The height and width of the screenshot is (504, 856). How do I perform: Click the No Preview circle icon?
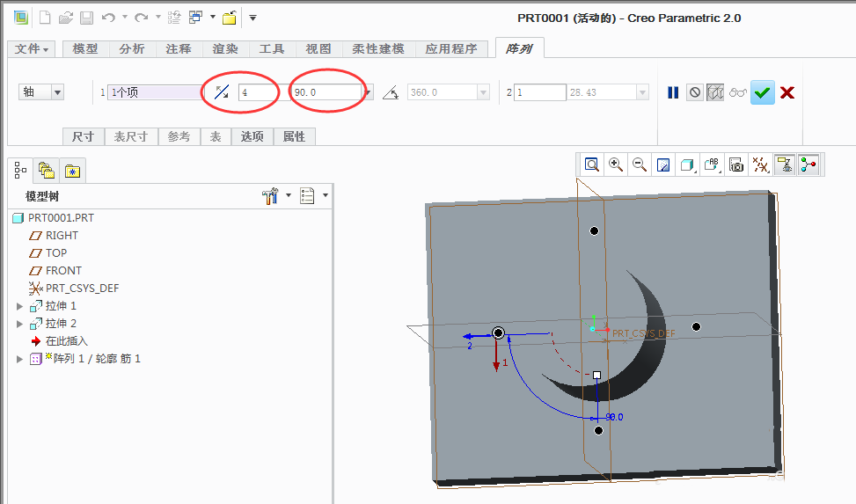(x=694, y=92)
